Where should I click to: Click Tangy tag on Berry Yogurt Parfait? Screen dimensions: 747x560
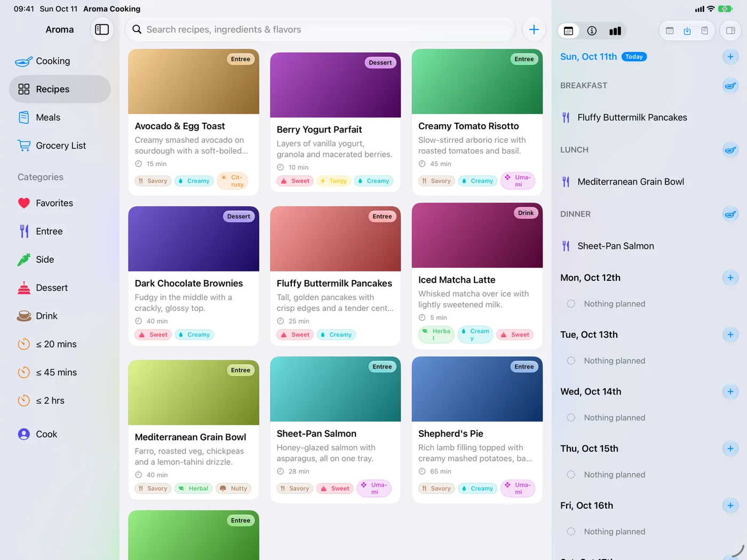(x=334, y=181)
